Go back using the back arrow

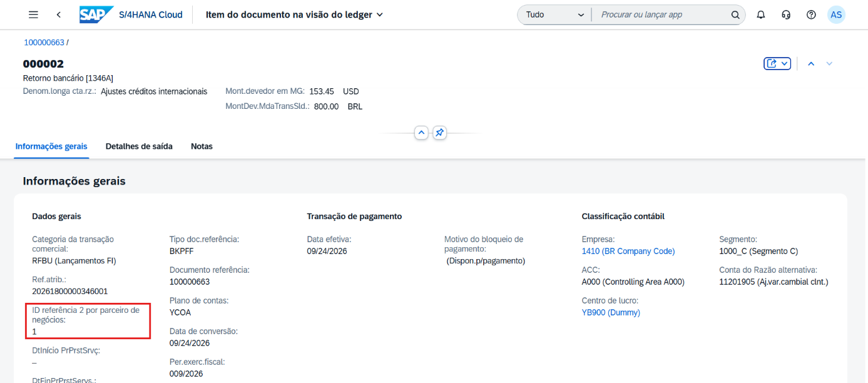[59, 14]
